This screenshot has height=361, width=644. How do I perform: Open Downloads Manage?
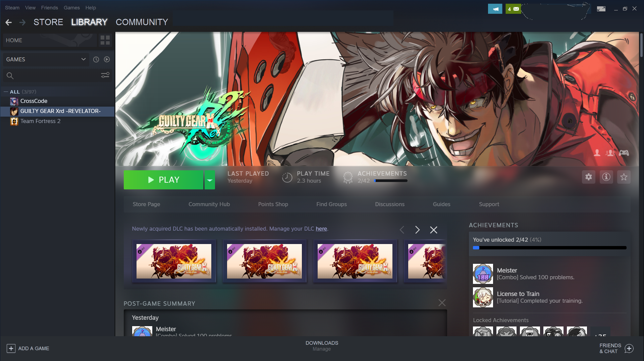click(x=322, y=346)
